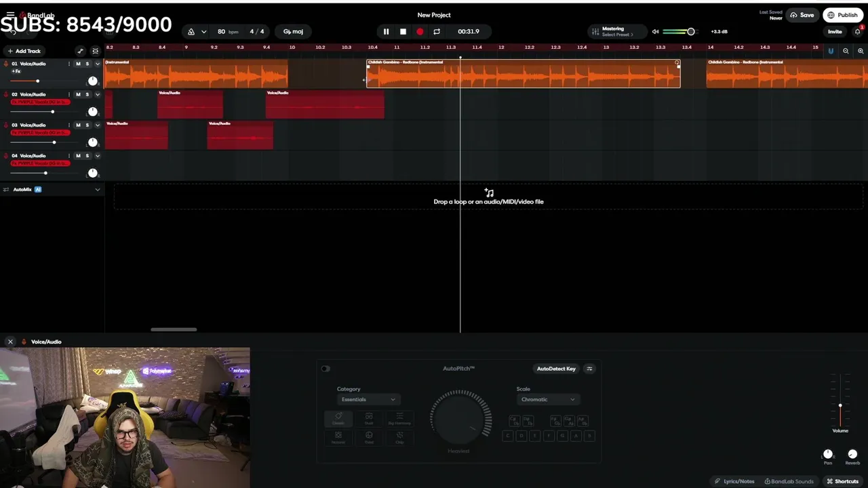Click the zoom in magnifier icon
Image resolution: width=868 pixels, height=488 pixels.
pyautogui.click(x=861, y=51)
